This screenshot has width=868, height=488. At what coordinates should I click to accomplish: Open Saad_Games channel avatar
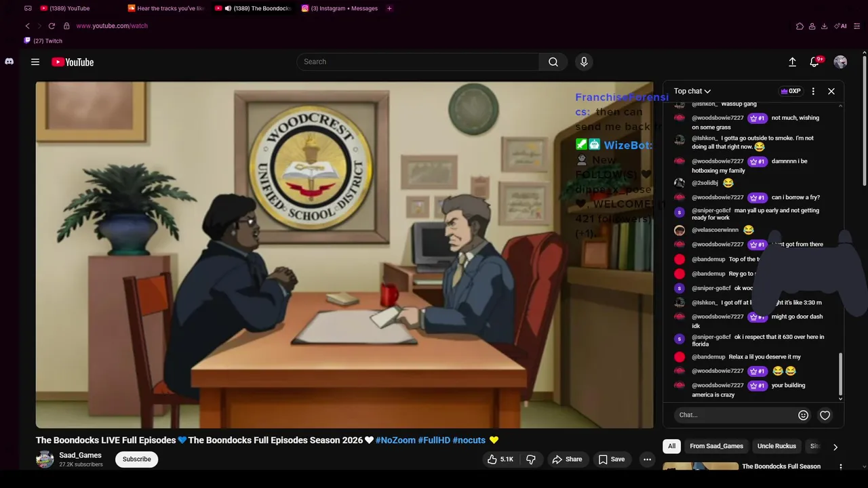pyautogui.click(x=45, y=460)
